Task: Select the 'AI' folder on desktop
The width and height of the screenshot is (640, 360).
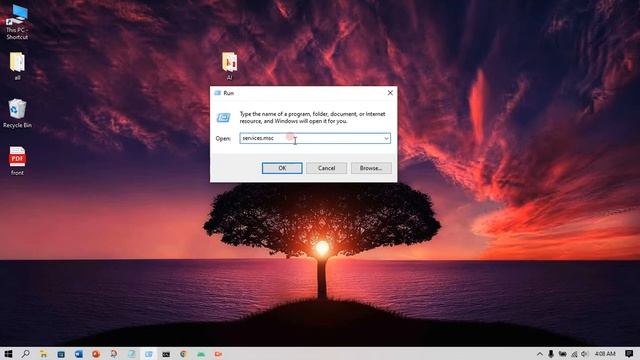Action: pyautogui.click(x=229, y=66)
